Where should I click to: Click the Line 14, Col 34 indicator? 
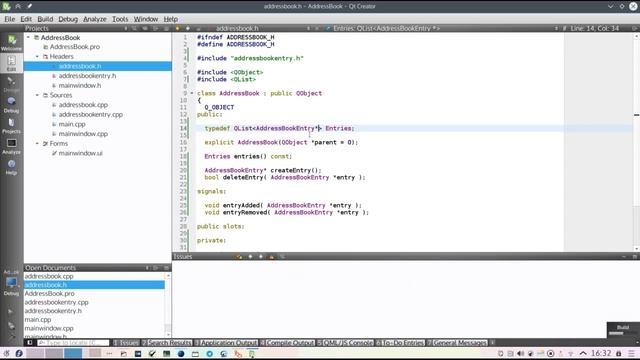pos(594,28)
